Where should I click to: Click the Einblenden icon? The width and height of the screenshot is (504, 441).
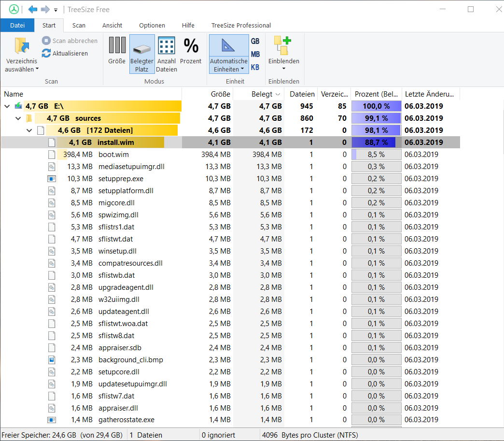pos(282,46)
